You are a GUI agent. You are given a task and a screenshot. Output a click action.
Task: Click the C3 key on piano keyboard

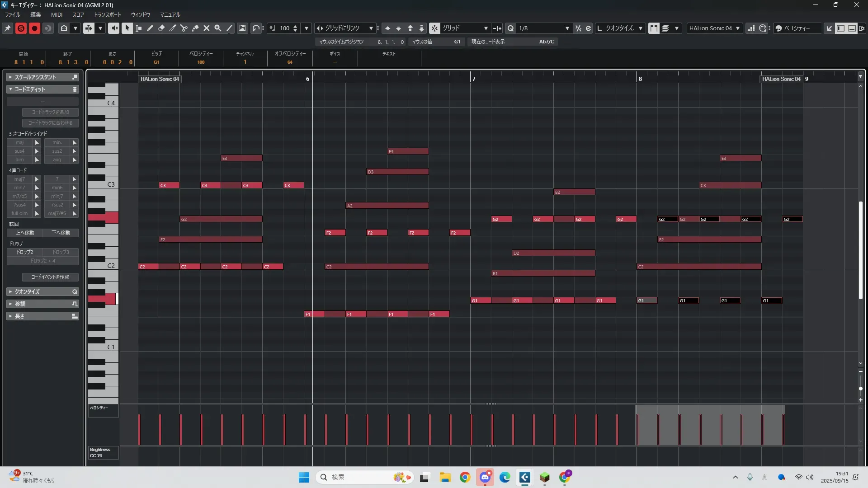(x=108, y=184)
